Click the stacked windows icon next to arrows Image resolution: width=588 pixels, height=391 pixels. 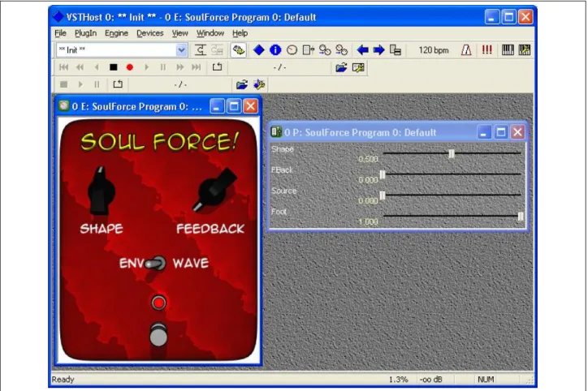[x=396, y=49]
